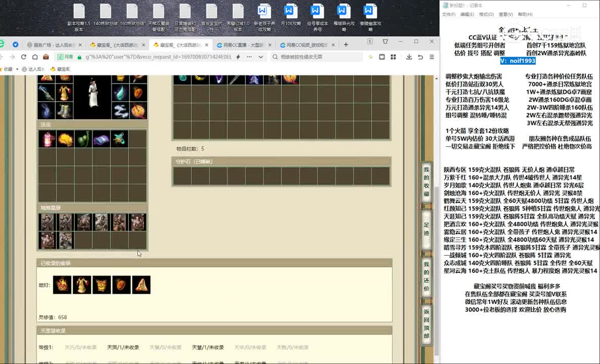Click the 物品栏数: 5 text
Viewport: 600px width, 364px height.
(190, 149)
